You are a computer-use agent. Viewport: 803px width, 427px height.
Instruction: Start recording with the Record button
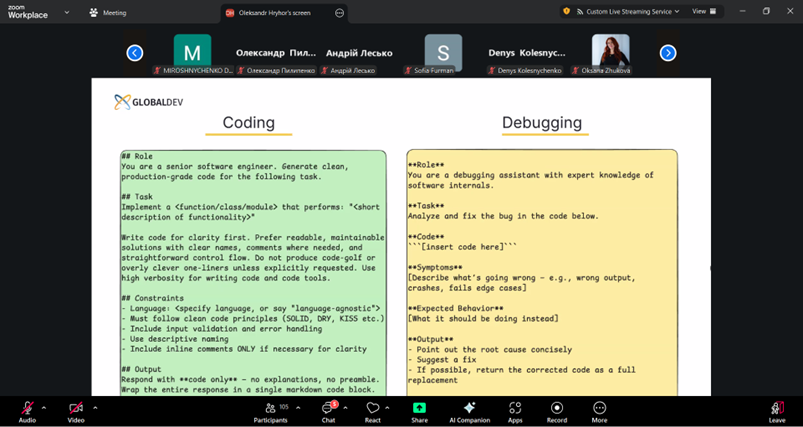[x=556, y=408]
